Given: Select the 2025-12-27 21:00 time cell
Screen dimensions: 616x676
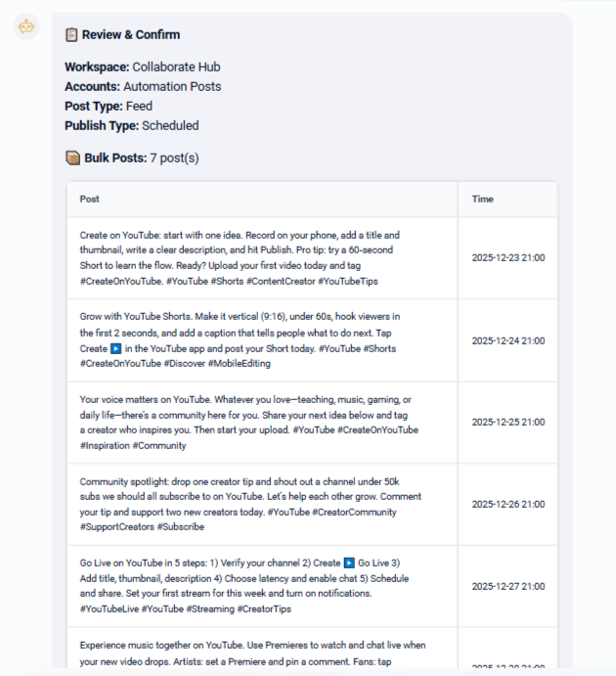Looking at the screenshot, I should click(507, 587).
